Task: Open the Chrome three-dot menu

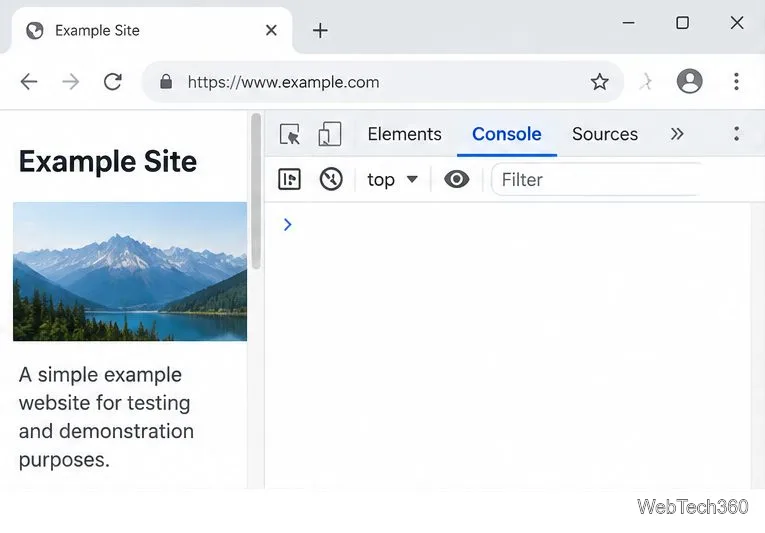Action: click(736, 82)
